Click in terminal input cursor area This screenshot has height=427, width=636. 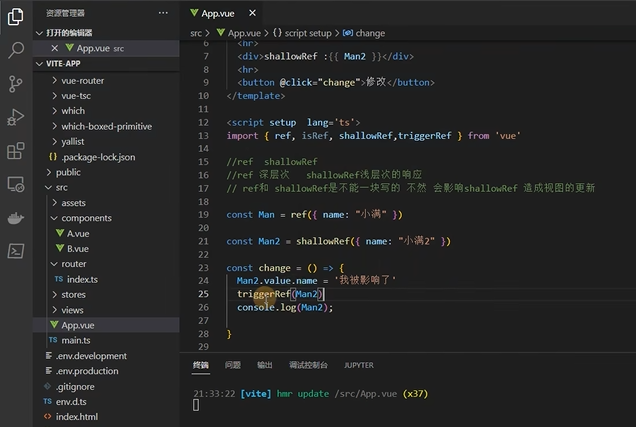coord(196,405)
